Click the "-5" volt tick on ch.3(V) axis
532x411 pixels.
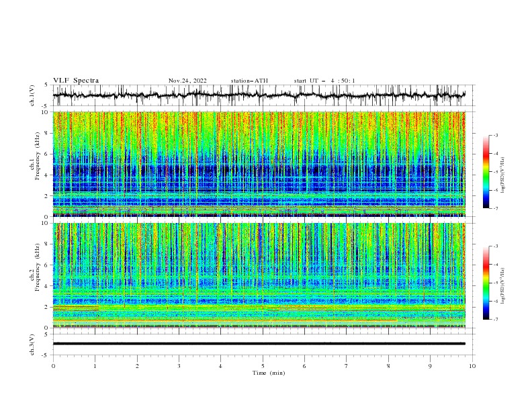coord(45,355)
